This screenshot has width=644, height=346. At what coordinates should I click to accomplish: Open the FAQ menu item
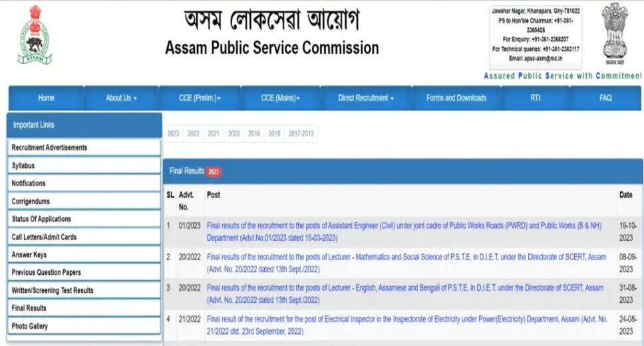(605, 98)
